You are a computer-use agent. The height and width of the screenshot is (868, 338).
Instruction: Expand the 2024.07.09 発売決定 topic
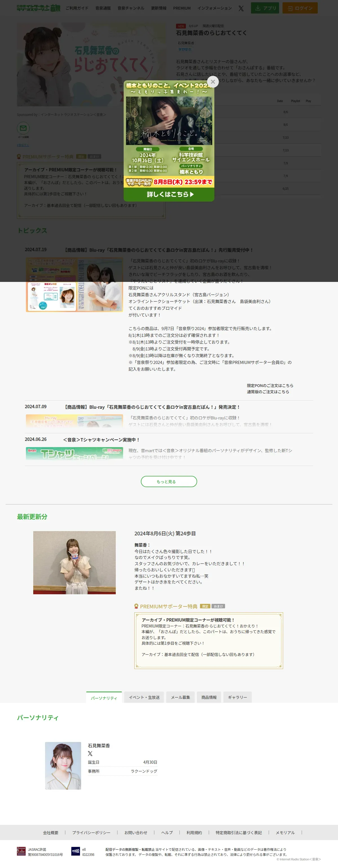pyautogui.click(x=152, y=407)
